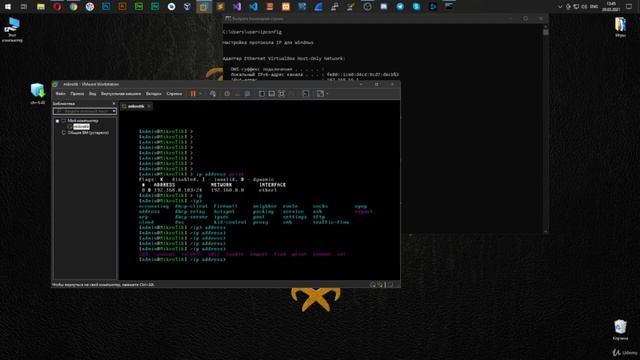Toggle the library sidebar view icon
Viewport: 640px width, 360px height.
262,93
